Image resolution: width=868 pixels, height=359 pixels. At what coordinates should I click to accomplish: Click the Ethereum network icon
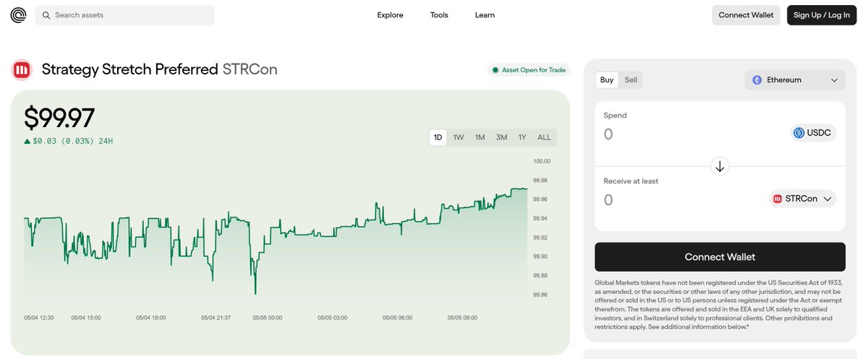pos(757,80)
